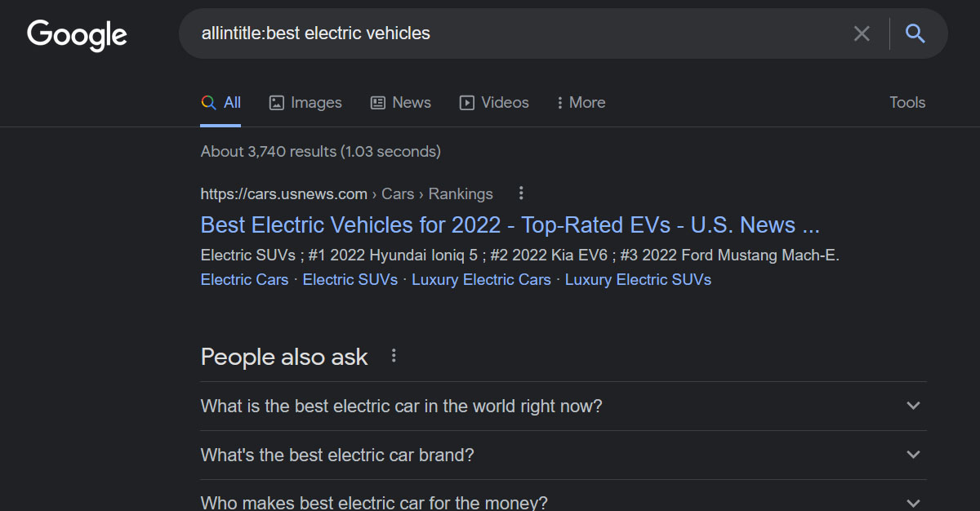Screen dimensions: 980x511
Task: Open the three-dot menu beside People also ask
Action: click(x=394, y=356)
